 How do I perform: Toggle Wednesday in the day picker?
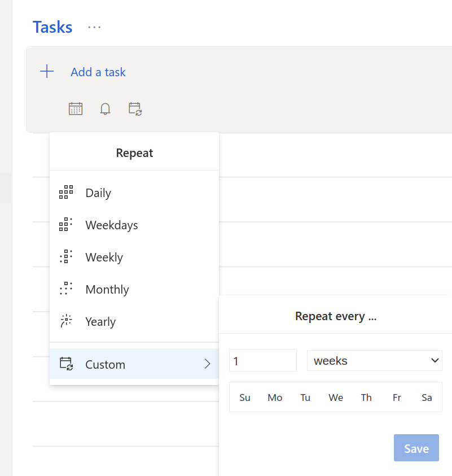point(336,398)
